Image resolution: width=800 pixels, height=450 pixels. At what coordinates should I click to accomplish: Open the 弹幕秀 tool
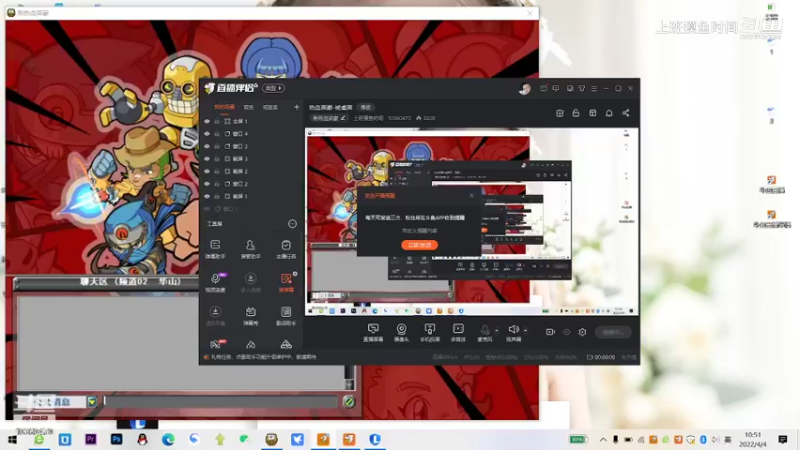point(250,316)
